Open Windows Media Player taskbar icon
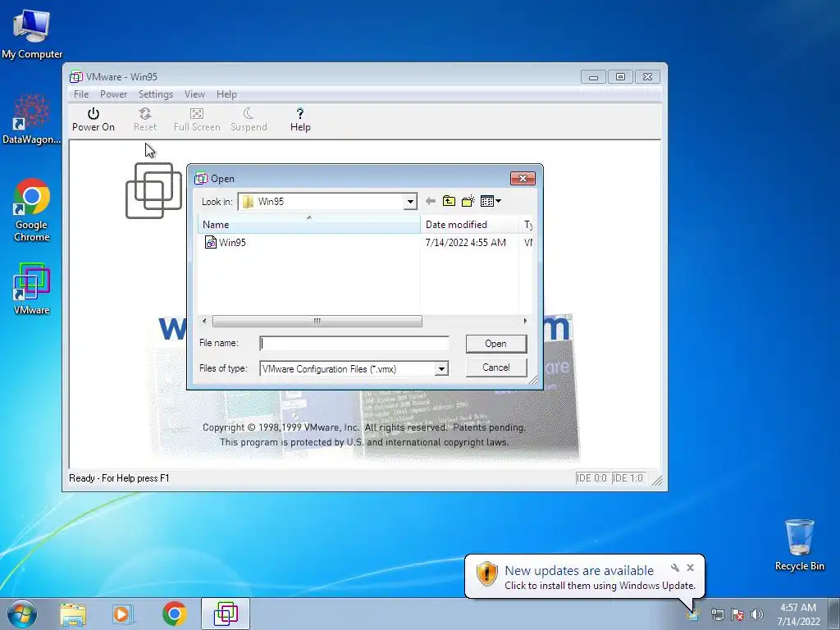The height and width of the screenshot is (630, 840). click(122, 614)
